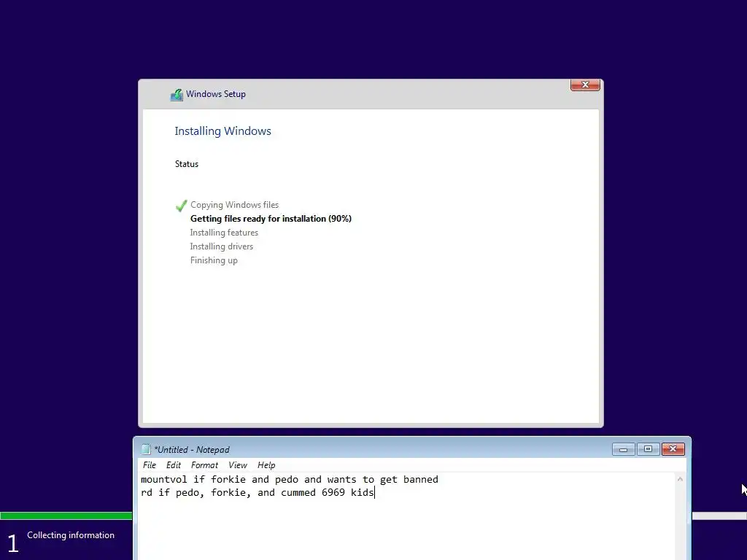Viewport: 747px width, 560px height.
Task: Click the 'Installing features' status line
Action: (224, 233)
